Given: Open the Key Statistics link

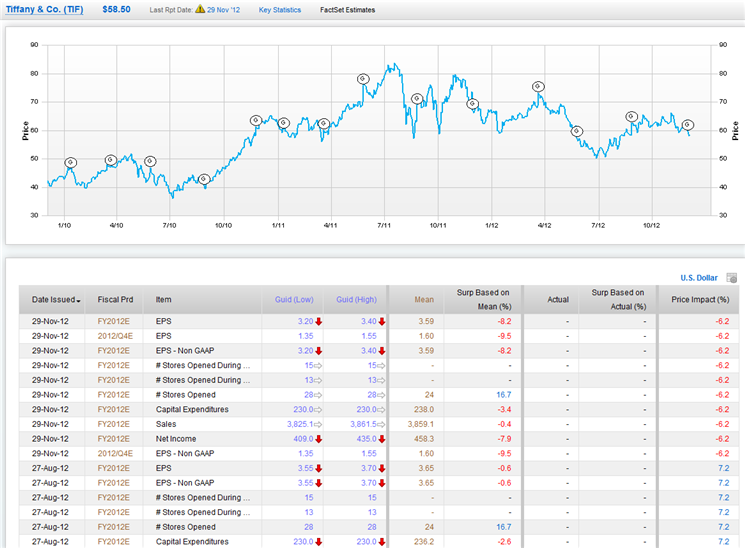Looking at the screenshot, I should [x=280, y=10].
